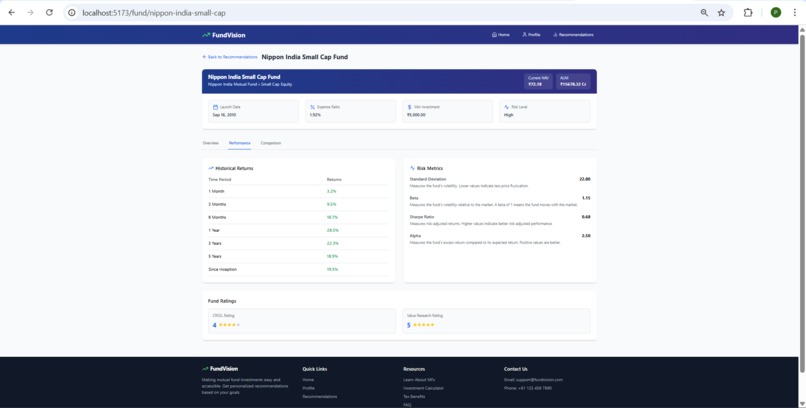Click the 3 Months row label
806x408 pixels.
point(217,204)
